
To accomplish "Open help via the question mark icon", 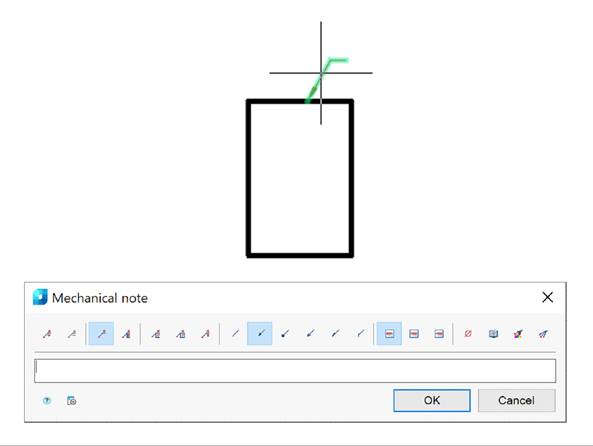I will click(x=47, y=400).
